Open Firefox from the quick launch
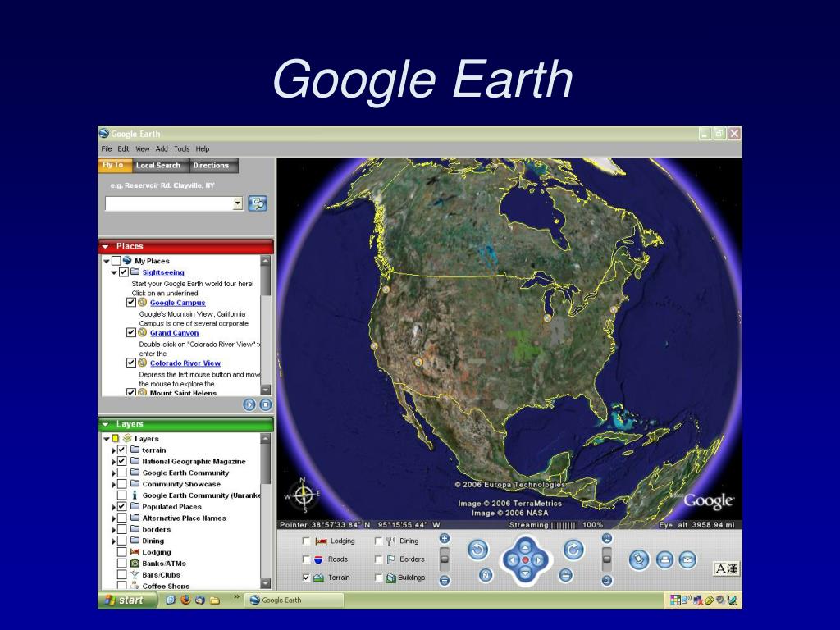Screen dimensions: 840x630 click(x=185, y=600)
